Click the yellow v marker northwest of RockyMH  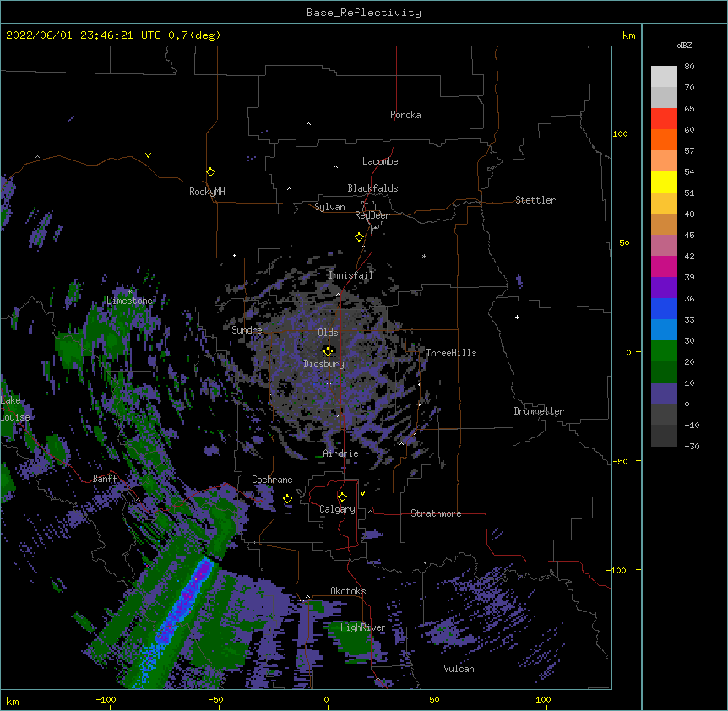(x=148, y=155)
